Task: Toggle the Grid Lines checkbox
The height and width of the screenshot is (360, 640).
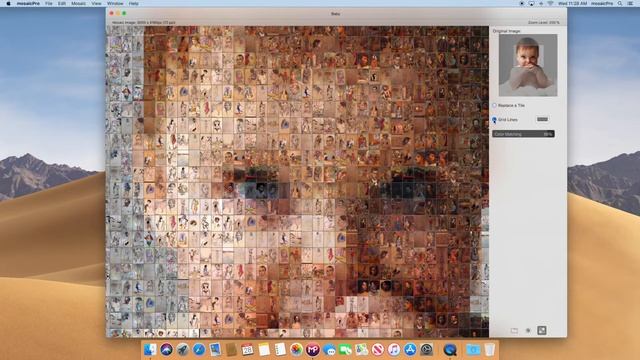Action: pyautogui.click(x=494, y=120)
